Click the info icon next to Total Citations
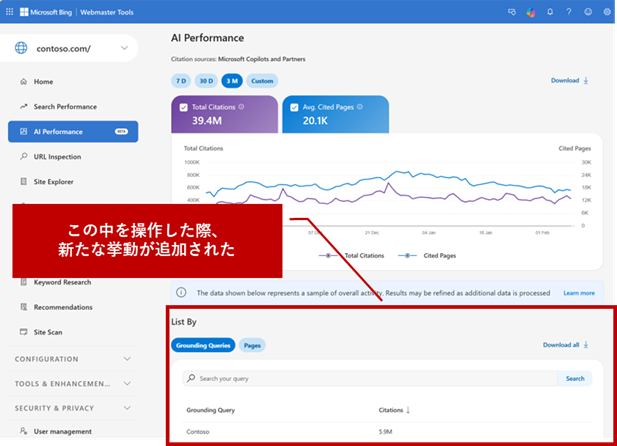 point(241,107)
